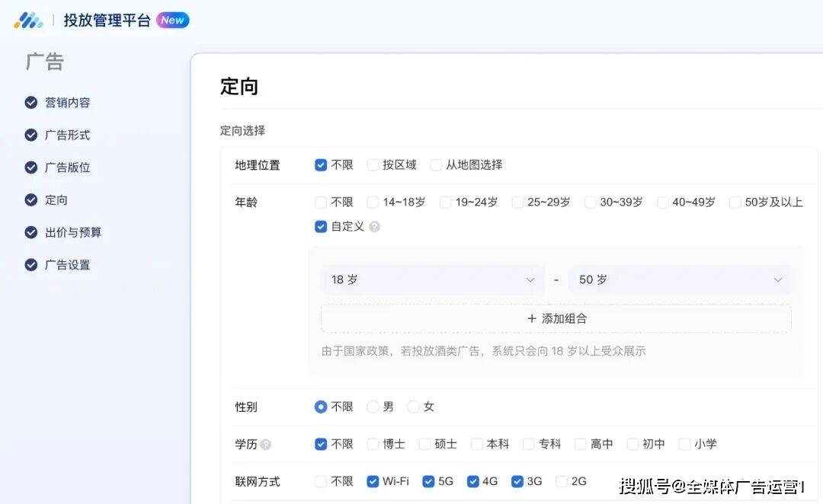Open the 18 岁 minimum age dropdown

(x=432, y=280)
